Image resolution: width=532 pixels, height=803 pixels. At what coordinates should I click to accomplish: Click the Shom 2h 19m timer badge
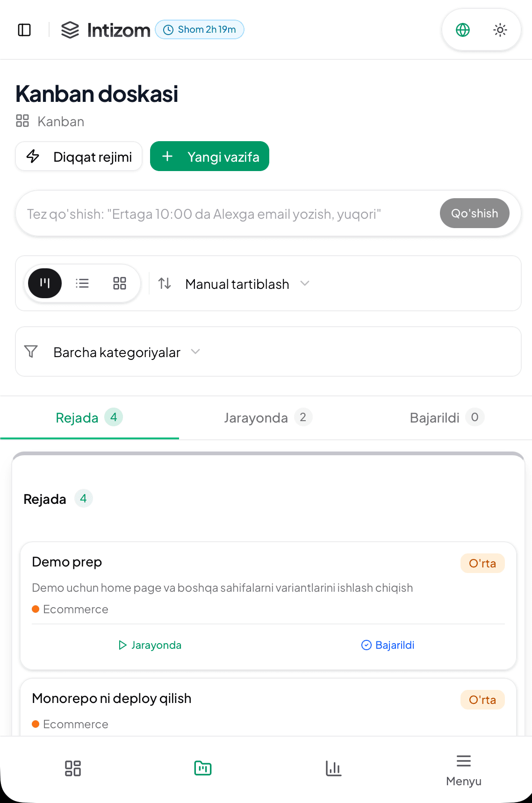200,29
